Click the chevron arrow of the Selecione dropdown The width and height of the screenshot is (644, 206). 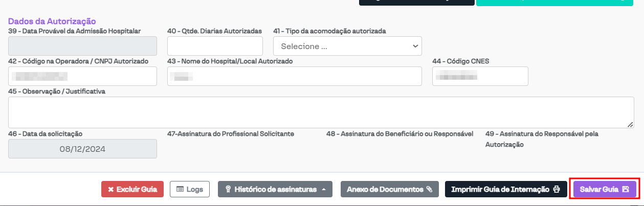[415, 46]
